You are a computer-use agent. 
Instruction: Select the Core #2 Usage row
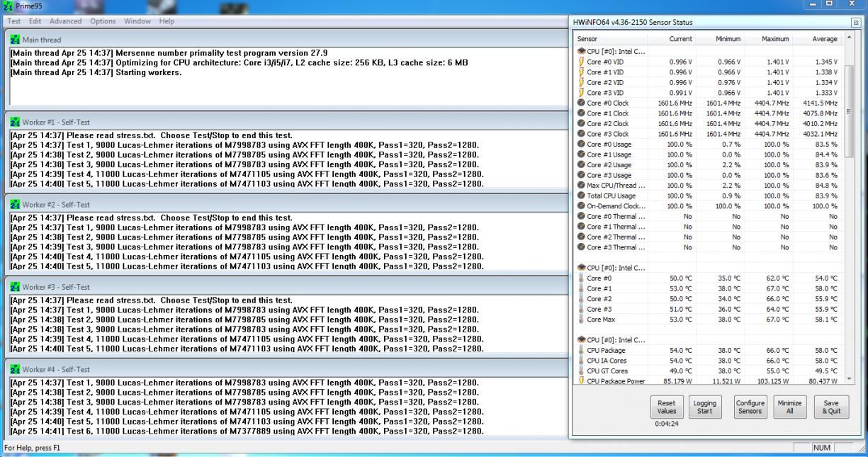[x=709, y=164]
